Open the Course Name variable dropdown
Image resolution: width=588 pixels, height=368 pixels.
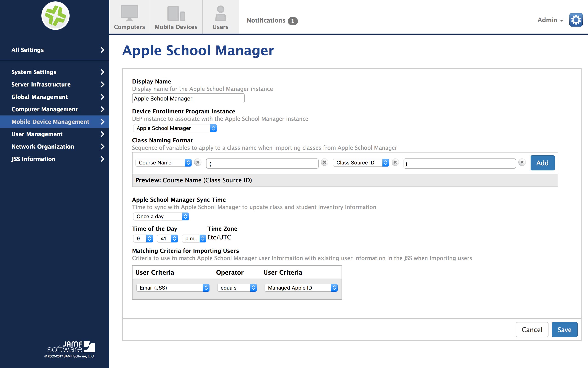tap(163, 163)
